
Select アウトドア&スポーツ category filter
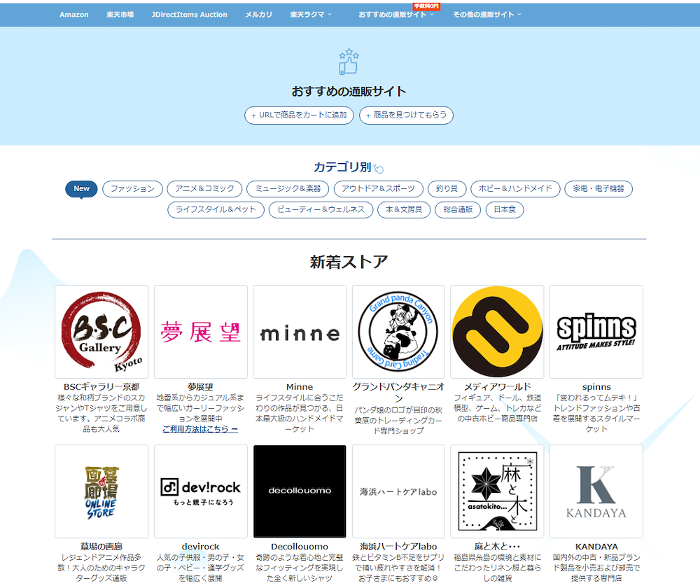pos(378,189)
